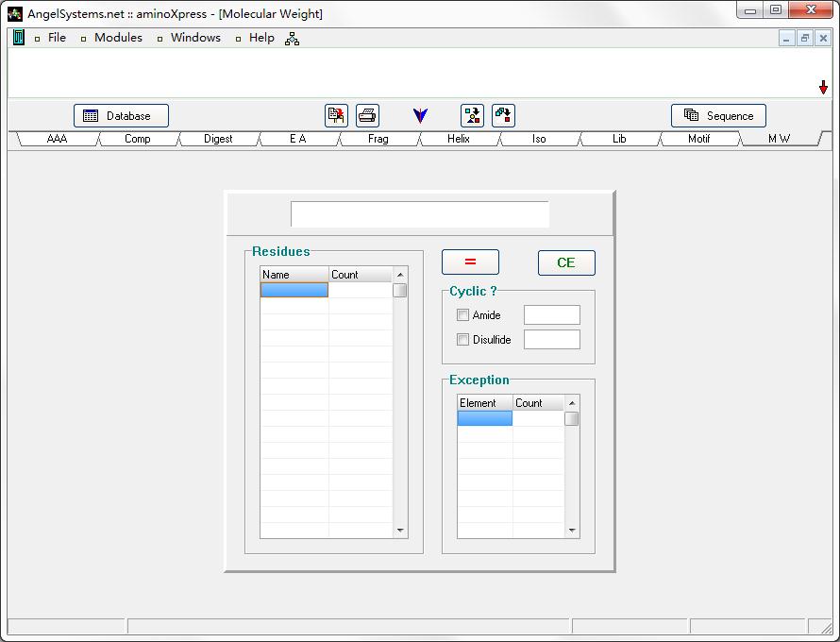Image resolution: width=840 pixels, height=642 pixels.
Task: Click the teal app icon beside File
Action: tap(19, 38)
